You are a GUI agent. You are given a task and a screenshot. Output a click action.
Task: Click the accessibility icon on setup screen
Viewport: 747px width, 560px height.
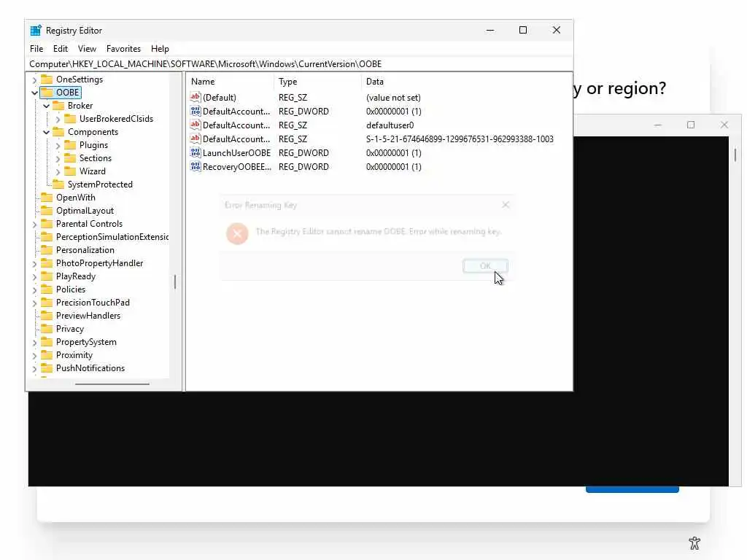pyautogui.click(x=694, y=542)
